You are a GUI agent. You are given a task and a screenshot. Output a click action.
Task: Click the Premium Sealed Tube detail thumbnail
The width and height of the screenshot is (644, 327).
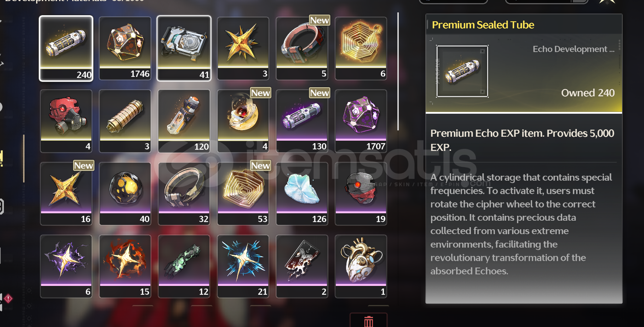point(462,71)
